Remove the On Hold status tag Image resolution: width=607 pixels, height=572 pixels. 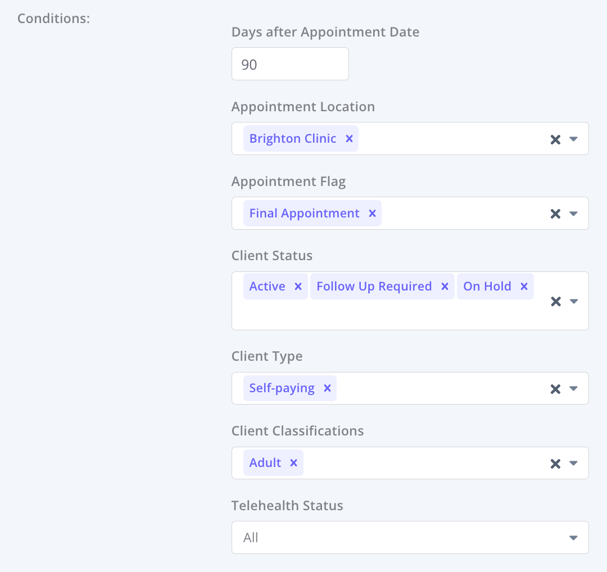click(524, 287)
